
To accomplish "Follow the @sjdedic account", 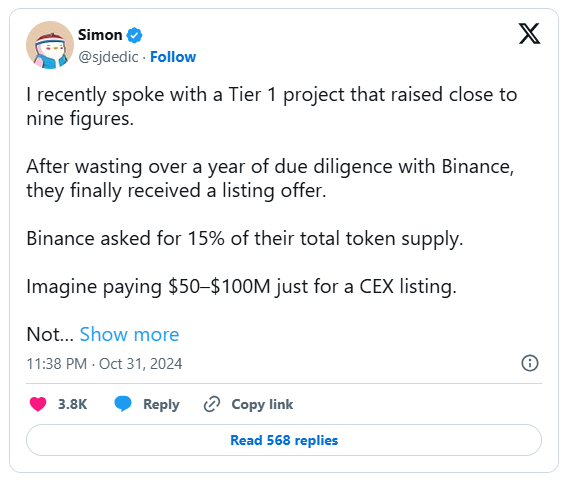I will click(173, 57).
